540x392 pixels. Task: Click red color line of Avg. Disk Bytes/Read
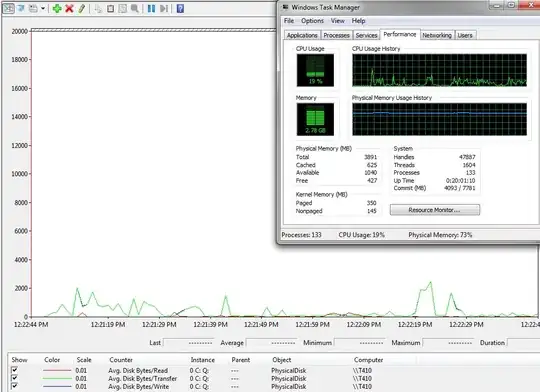(x=57, y=370)
